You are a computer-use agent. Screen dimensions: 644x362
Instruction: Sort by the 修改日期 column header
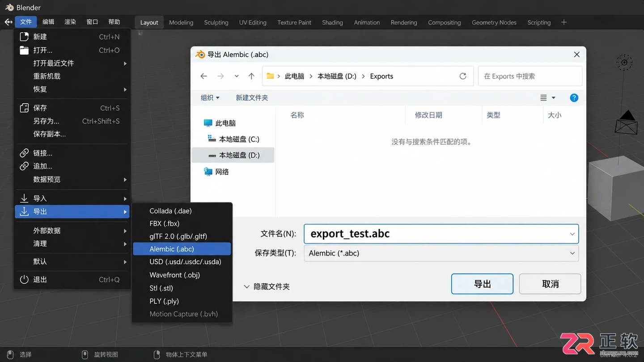click(428, 115)
